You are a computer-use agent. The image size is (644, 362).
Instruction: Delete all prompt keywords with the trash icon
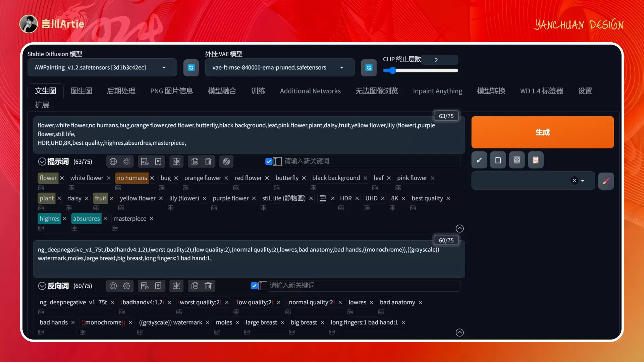(208, 162)
